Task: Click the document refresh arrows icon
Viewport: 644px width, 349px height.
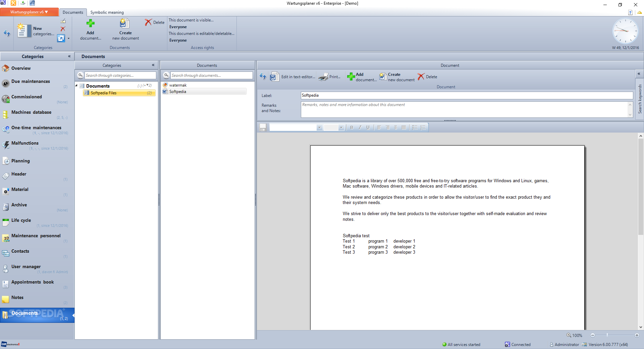Action: tap(263, 77)
